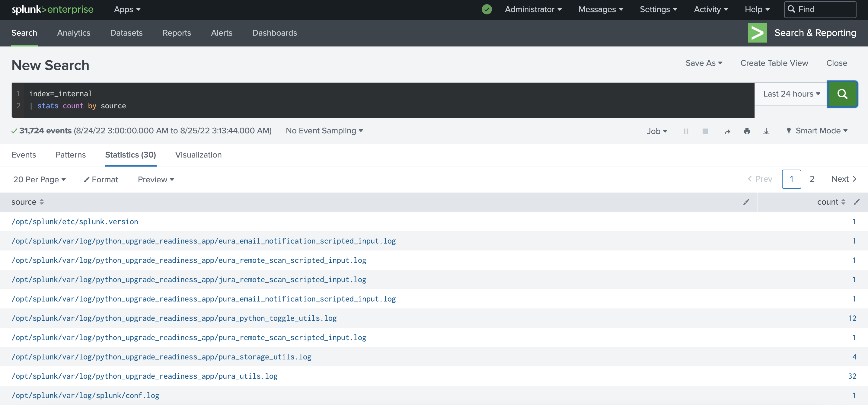
Task: Open the Save As dropdown
Action: point(704,63)
